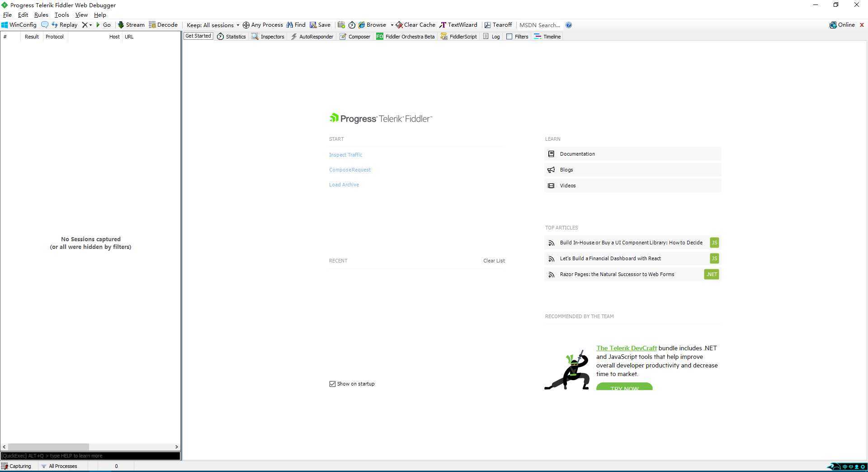This screenshot has height=472, width=868.
Task: Uncheck Show on startup checkbox
Action: (x=332, y=384)
